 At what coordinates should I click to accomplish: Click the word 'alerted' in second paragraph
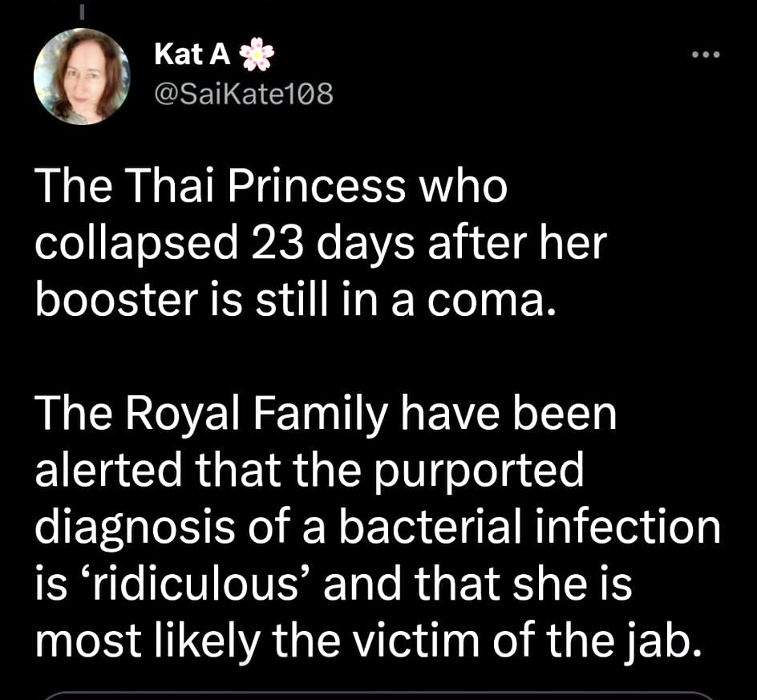[x=108, y=470]
